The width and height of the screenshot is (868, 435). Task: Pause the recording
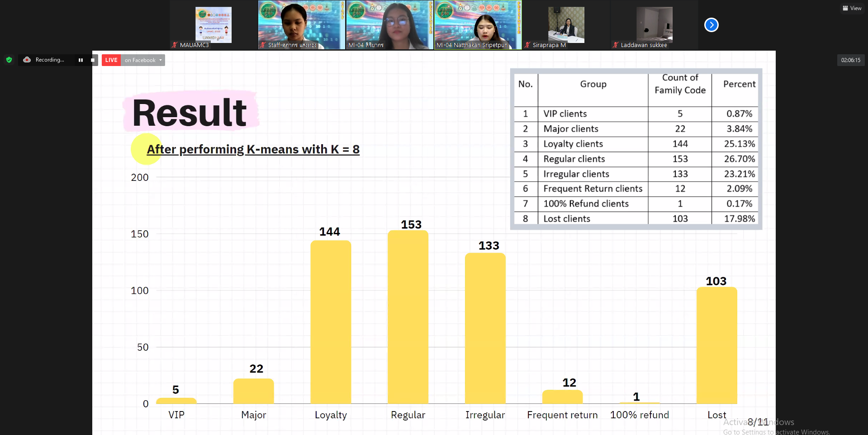click(81, 60)
